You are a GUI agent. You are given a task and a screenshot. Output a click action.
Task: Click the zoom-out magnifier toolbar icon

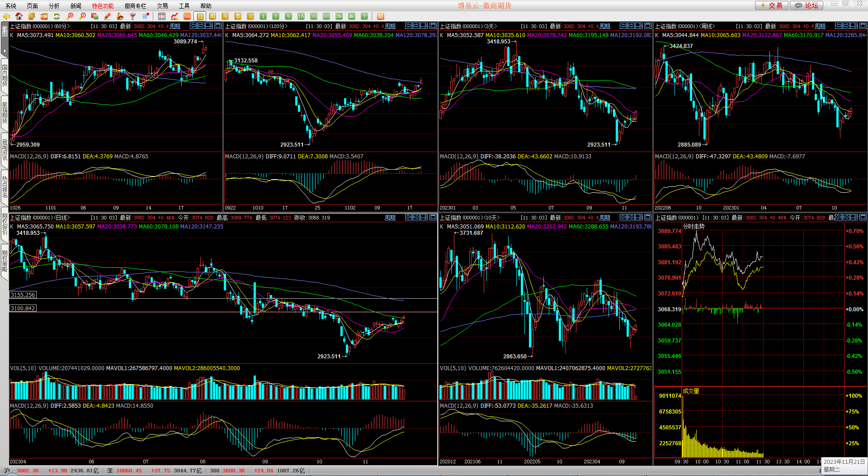pos(82,16)
